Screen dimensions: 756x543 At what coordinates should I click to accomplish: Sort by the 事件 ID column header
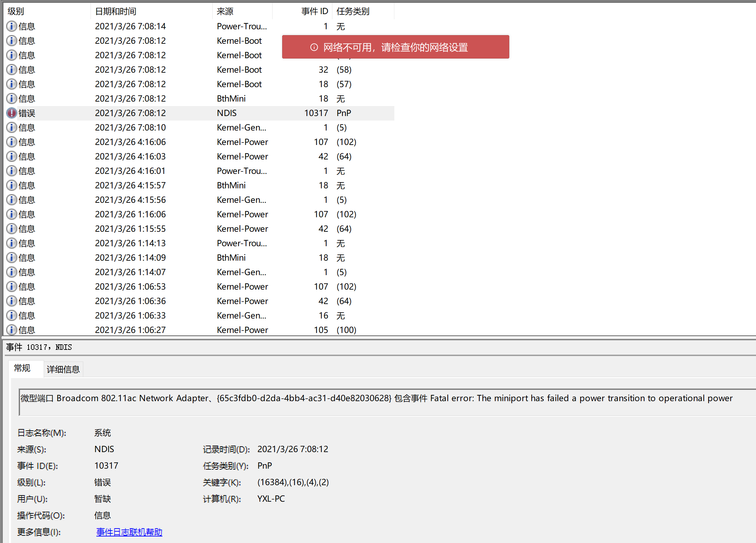point(315,11)
